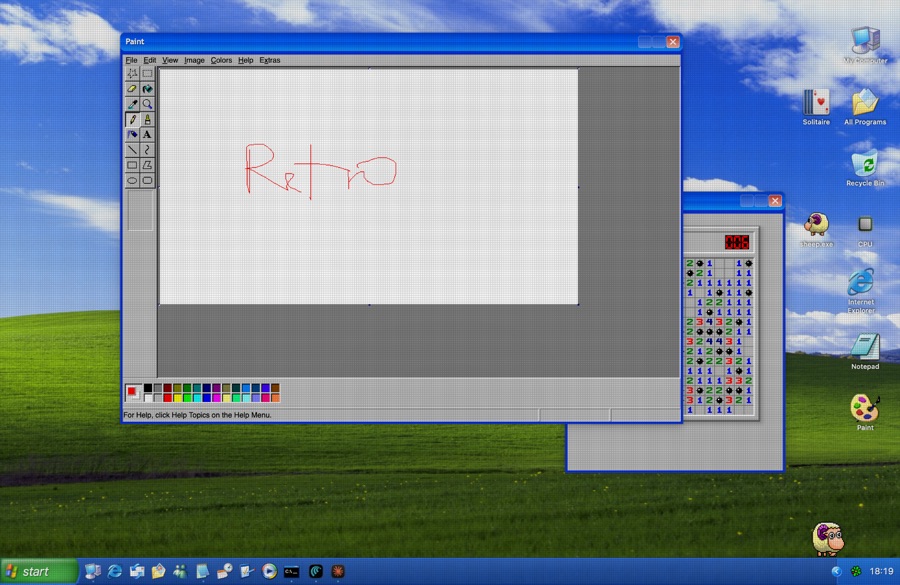Close the Minesweeper window
Screen dimensions: 900x585
point(775,200)
